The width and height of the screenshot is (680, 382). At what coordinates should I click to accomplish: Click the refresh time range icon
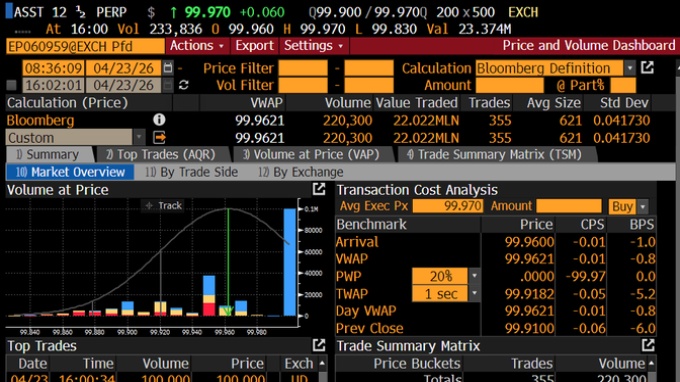point(183,85)
